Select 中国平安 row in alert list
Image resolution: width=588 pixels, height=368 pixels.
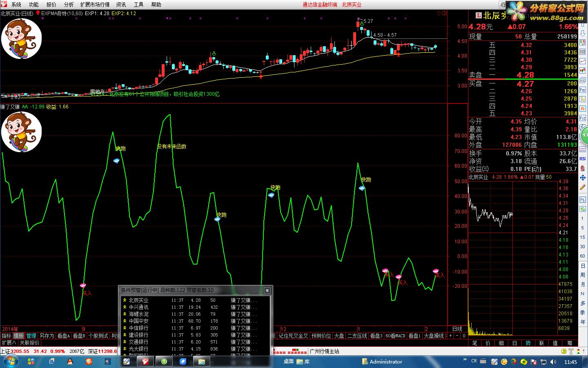(195, 321)
